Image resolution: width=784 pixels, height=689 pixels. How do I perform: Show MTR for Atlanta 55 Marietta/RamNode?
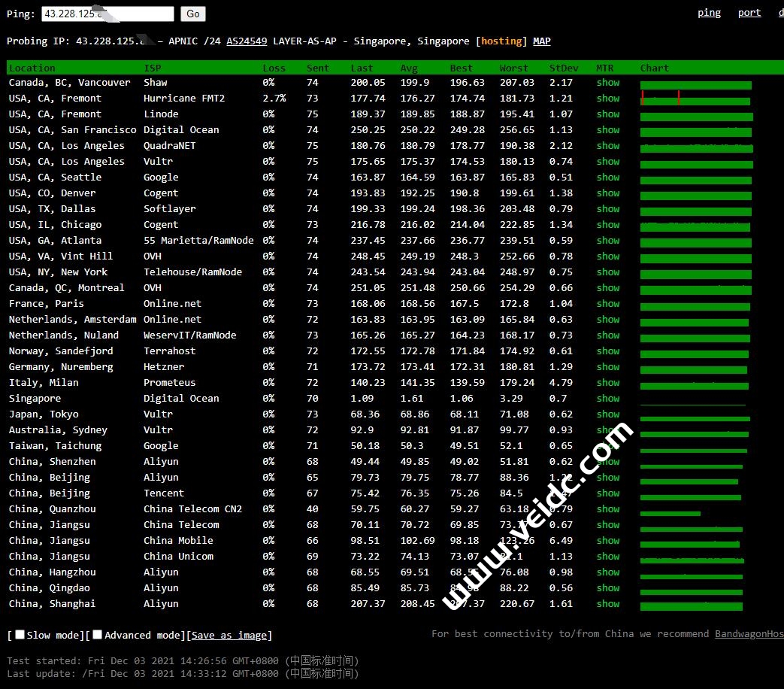pyautogui.click(x=608, y=241)
